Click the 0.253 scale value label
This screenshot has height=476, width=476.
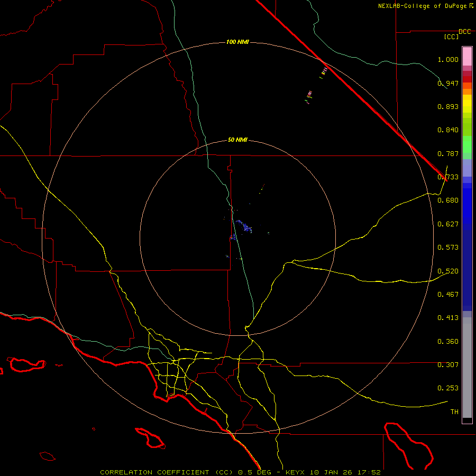tap(448, 388)
